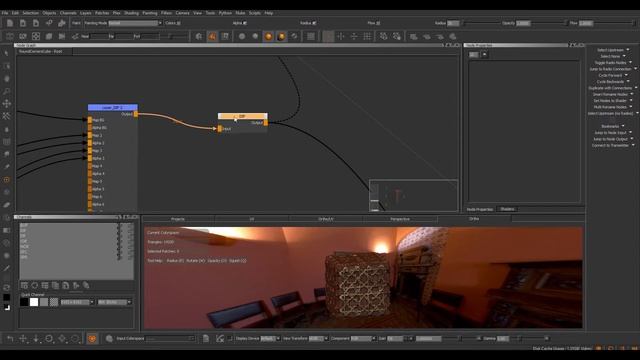Click Duplicate with Connections button
Viewport: 640px width, 360px height.
pyautogui.click(x=610, y=88)
